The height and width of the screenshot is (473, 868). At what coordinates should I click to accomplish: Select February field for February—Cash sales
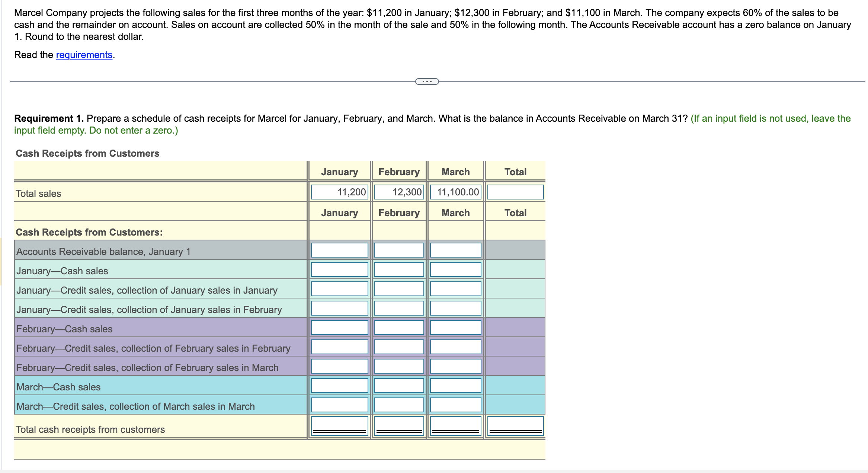pyautogui.click(x=399, y=327)
